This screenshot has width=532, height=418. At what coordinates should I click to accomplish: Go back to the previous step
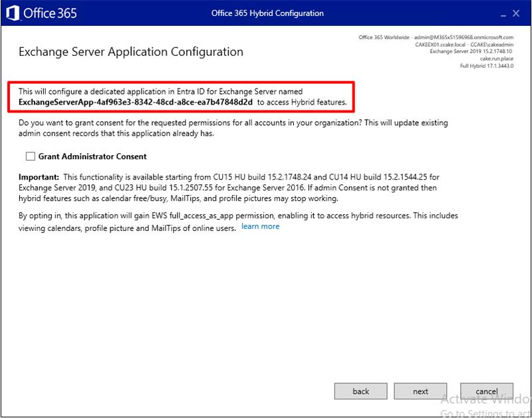tap(360, 391)
